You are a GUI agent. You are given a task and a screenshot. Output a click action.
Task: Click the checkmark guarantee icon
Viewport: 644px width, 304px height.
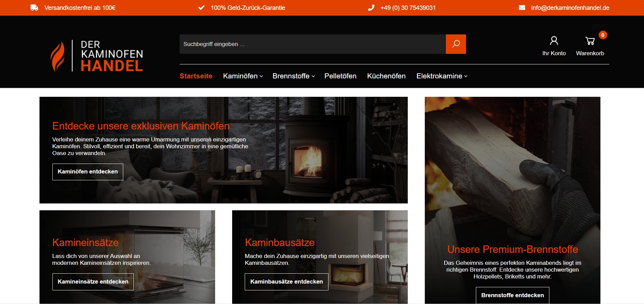[x=202, y=7]
